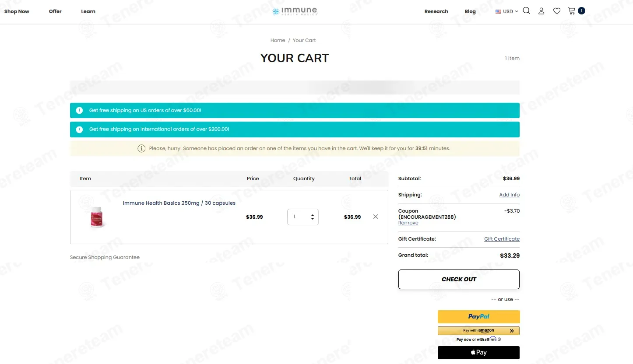Open the Offer menu item
Screen dimensions: 633x364
(55, 11)
